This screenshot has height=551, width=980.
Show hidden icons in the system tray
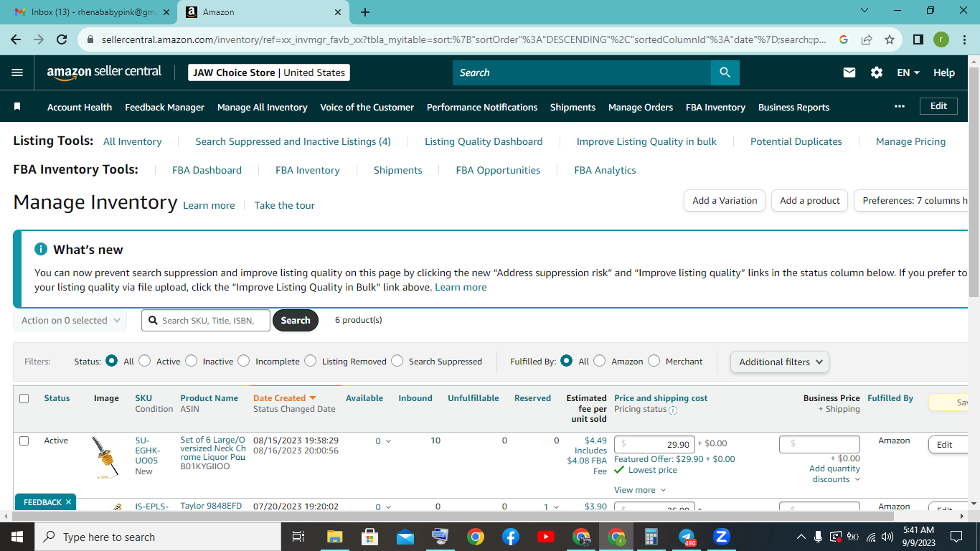click(x=801, y=537)
